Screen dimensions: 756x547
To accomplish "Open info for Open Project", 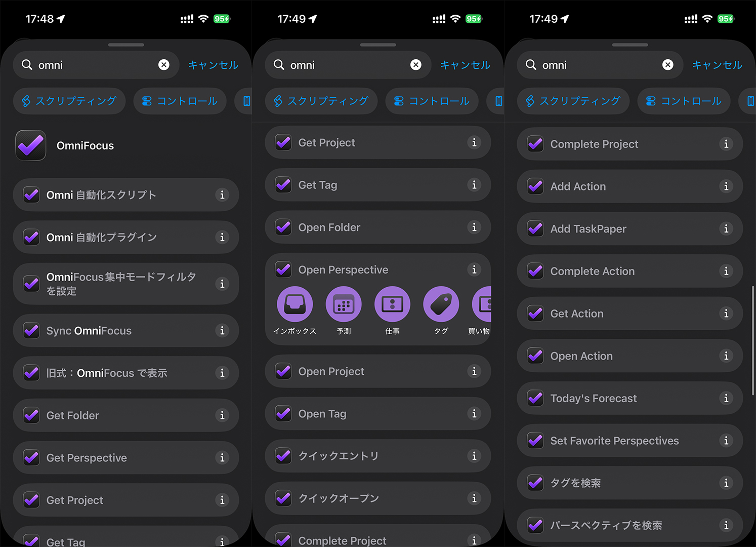I will tap(474, 371).
